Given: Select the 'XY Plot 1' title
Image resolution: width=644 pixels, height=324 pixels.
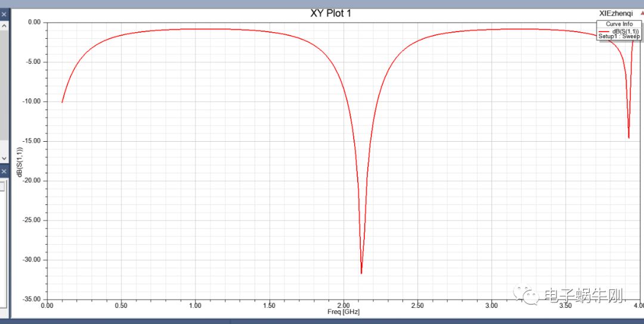Looking at the screenshot, I should point(331,13).
